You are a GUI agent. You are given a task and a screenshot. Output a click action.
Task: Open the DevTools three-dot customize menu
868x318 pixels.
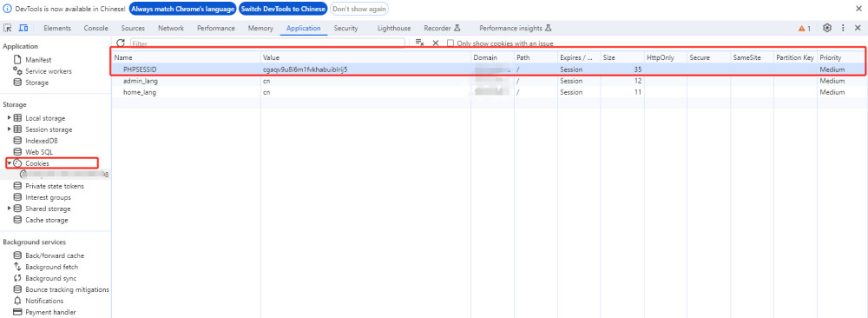843,28
